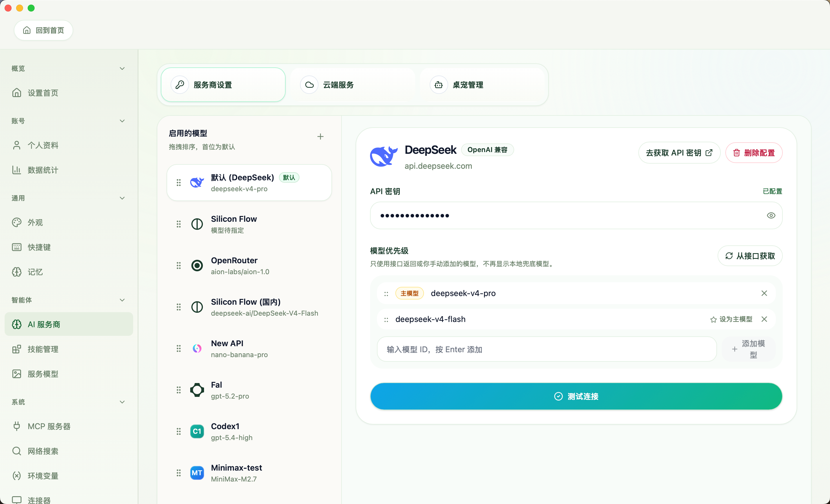Click drag handle of New API row

pyautogui.click(x=178, y=348)
